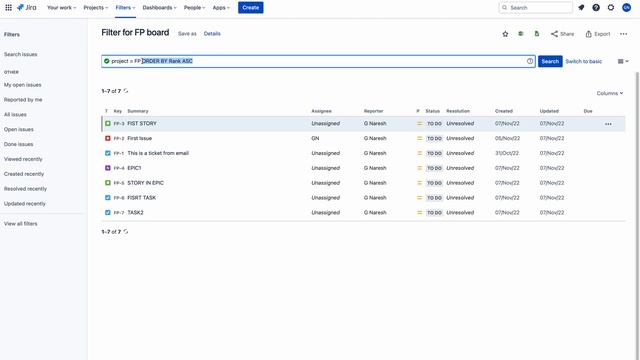
Task: Open JQL syntax help icon in query box
Action: click(530, 61)
